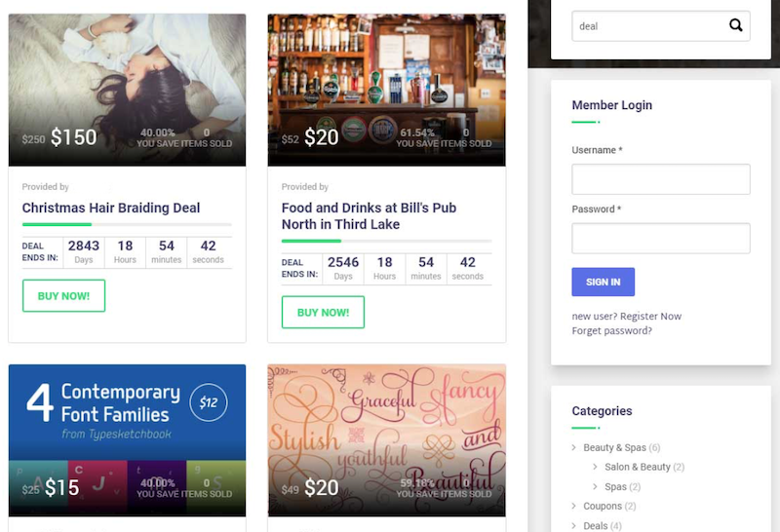Click the Sign In button

point(603,282)
